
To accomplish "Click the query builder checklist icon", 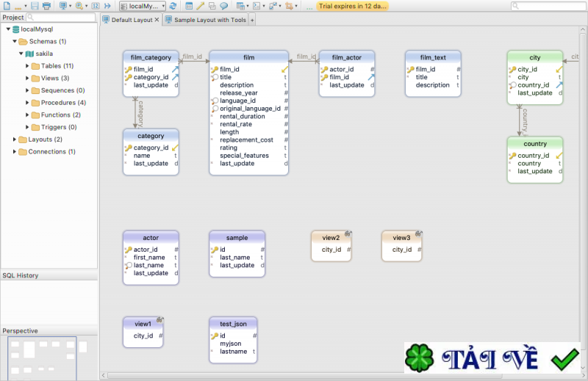I will click(x=273, y=6).
